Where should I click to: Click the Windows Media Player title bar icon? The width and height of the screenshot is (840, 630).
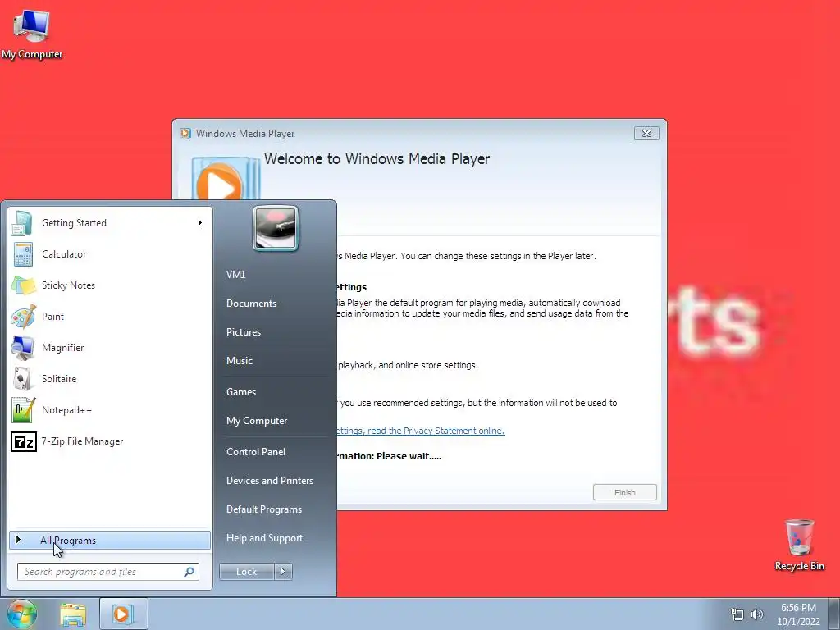pyautogui.click(x=185, y=134)
